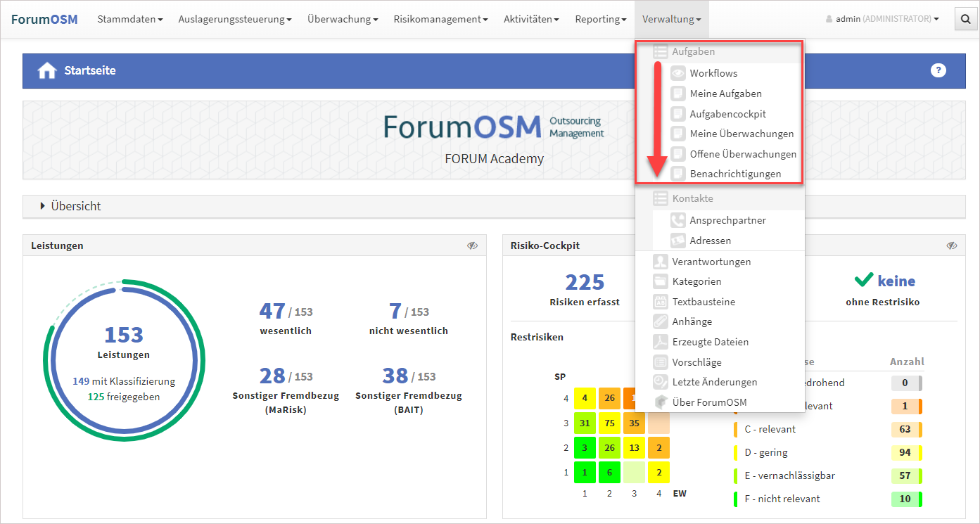Expand the Risikomanagement dropdown menu
The width and height of the screenshot is (980, 524).
(440, 20)
